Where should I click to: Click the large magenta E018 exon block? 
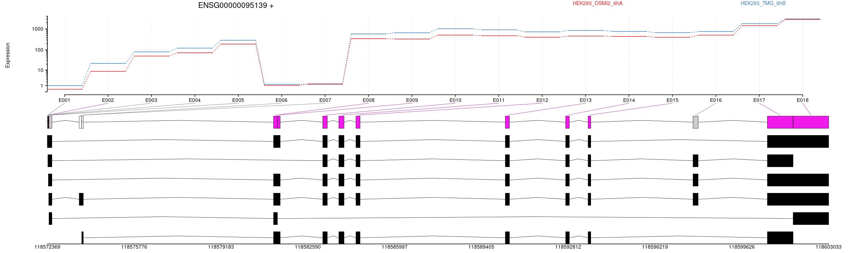(811, 122)
